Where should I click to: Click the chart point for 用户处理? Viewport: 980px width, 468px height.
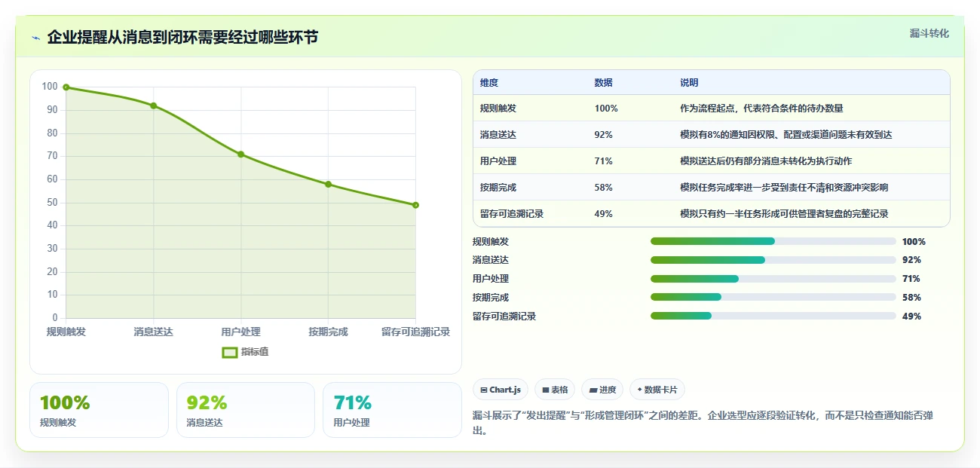click(241, 154)
